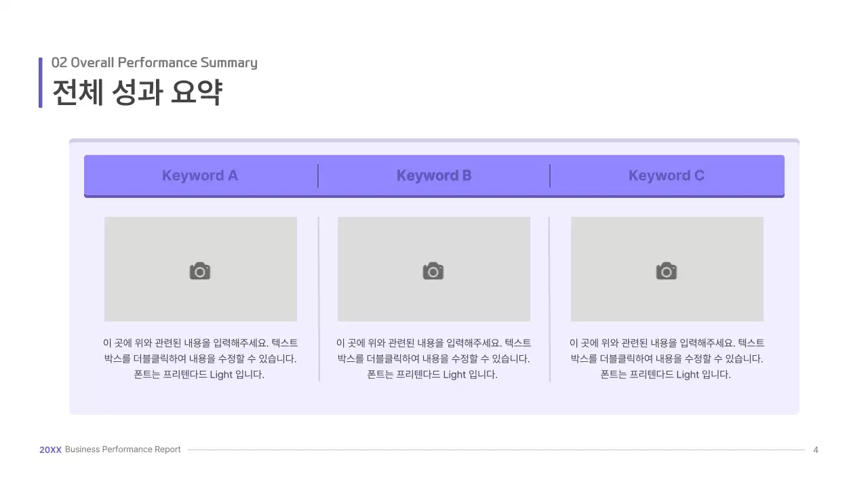Click the divider between Keyword A and B
868x488 pixels.
click(318, 176)
